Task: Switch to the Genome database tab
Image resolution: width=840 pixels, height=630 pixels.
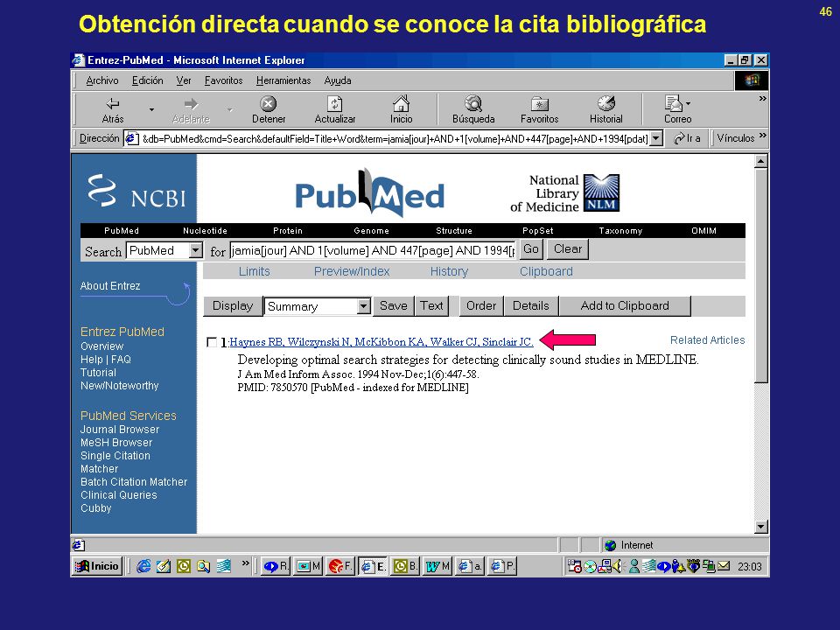Action: tap(371, 231)
